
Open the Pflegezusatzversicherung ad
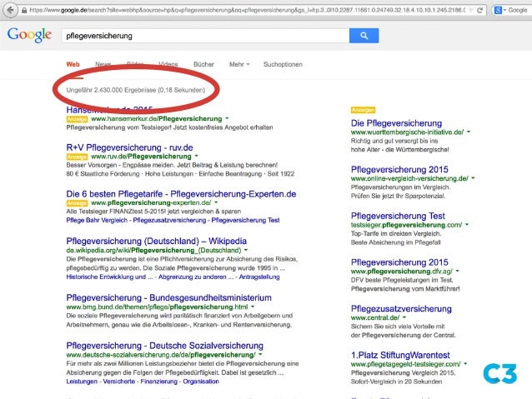pos(401,308)
